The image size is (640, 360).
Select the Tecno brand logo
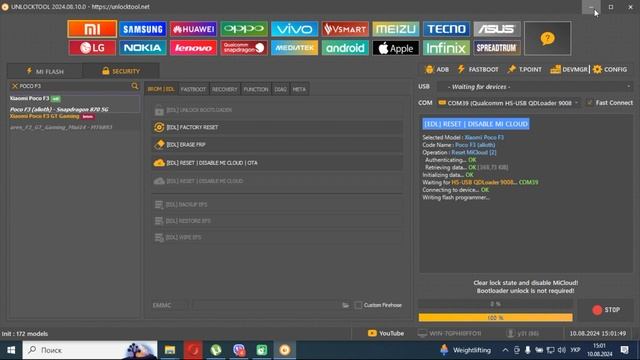[446, 29]
